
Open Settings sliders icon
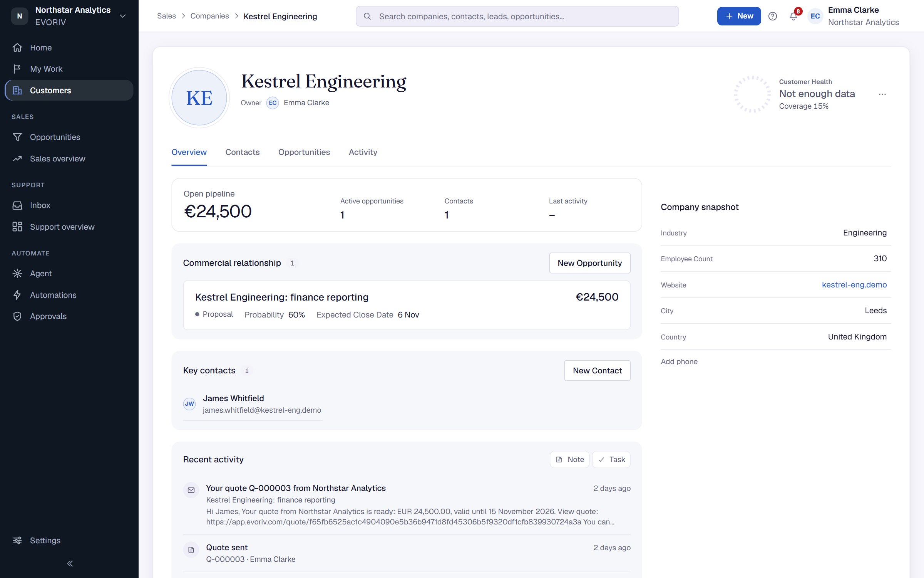click(17, 540)
